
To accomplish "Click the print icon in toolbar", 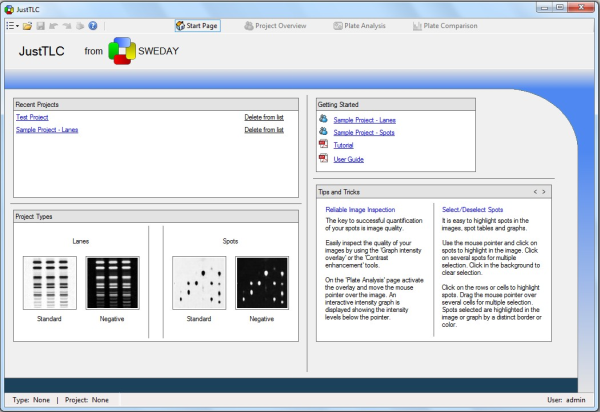I will coord(80,26).
